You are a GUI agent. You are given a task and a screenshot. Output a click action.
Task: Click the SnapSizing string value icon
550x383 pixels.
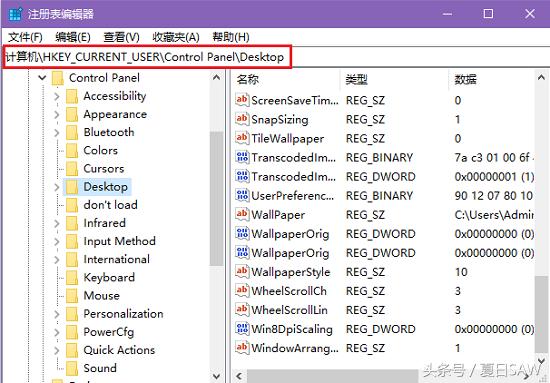[242, 119]
